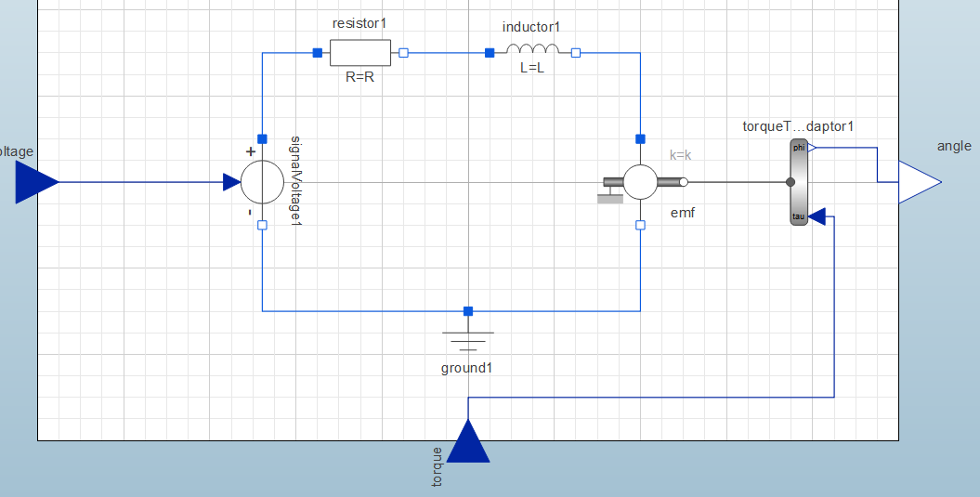Click the negative pin of signalVoltage1
This screenshot has width=980, height=497.
tap(263, 225)
